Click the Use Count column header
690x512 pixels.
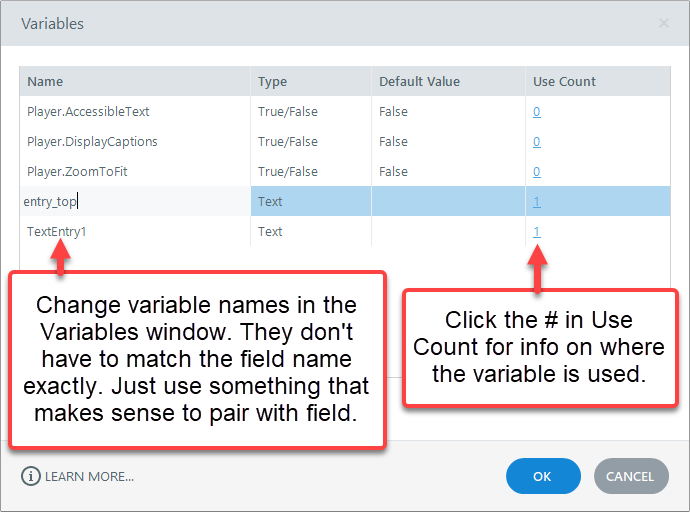[564, 82]
